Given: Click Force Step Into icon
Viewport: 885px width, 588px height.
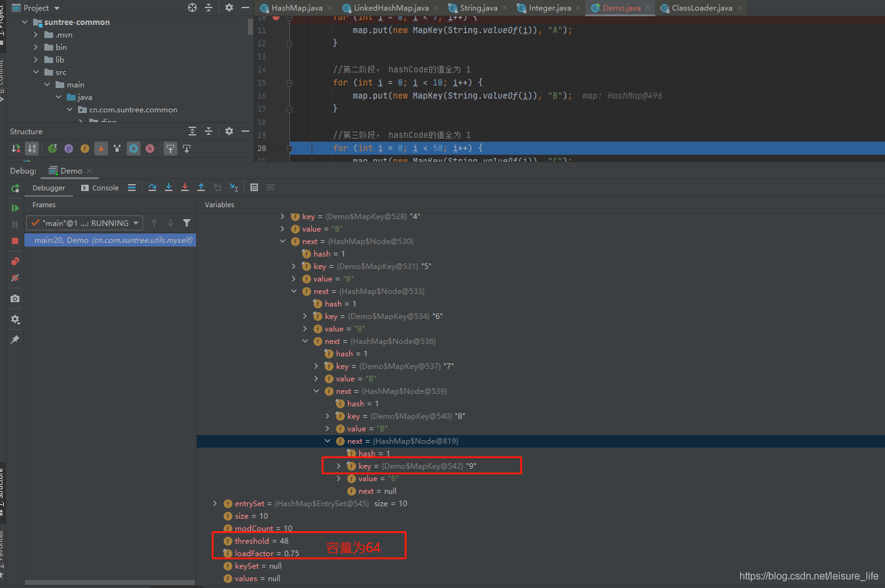Looking at the screenshot, I should (185, 187).
